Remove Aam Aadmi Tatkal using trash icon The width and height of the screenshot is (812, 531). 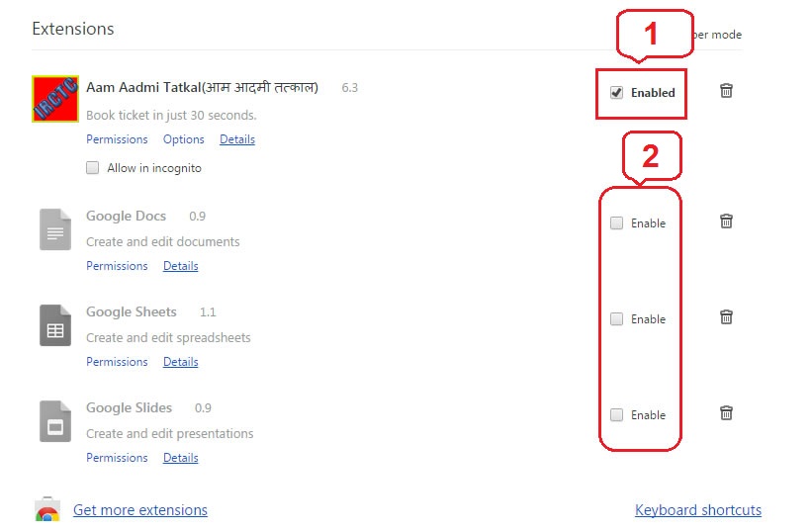tap(726, 91)
